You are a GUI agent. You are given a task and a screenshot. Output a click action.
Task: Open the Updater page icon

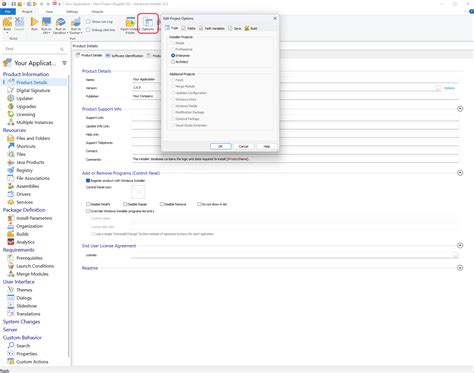click(x=11, y=98)
